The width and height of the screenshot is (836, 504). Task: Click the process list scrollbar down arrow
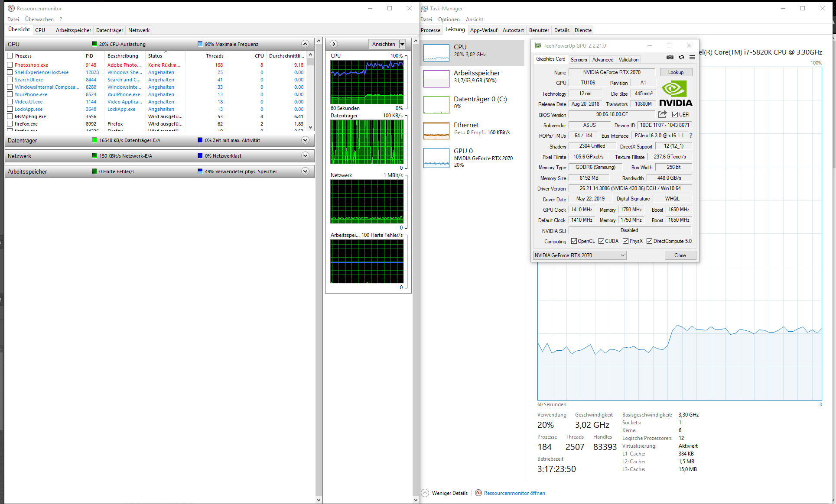(x=310, y=127)
